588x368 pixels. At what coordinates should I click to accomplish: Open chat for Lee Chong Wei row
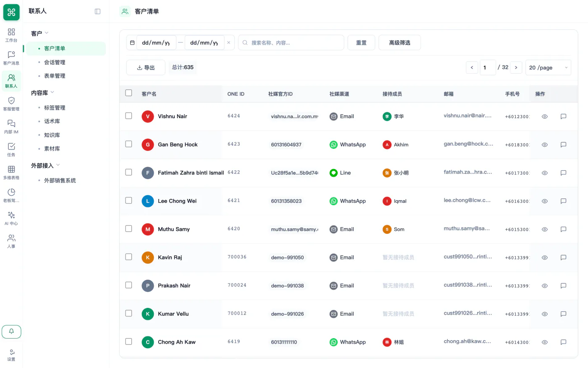click(x=563, y=201)
